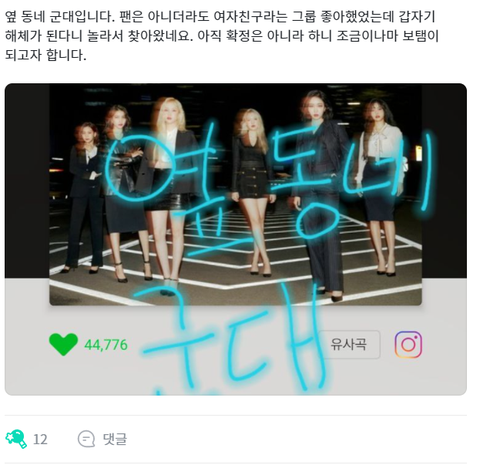
Task: Click the word 여자친구라는 in the post
Action: pos(250,17)
